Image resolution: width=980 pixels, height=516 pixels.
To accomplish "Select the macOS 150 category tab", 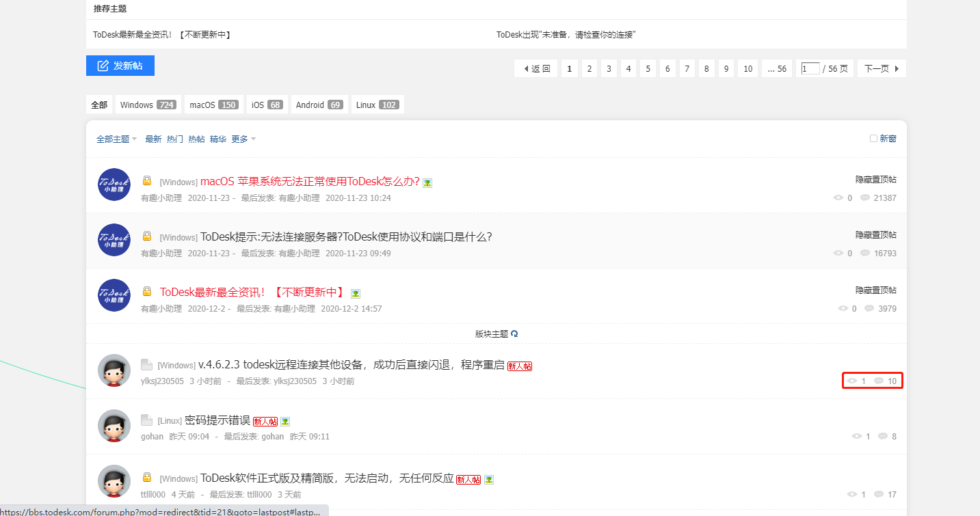I will (x=214, y=105).
